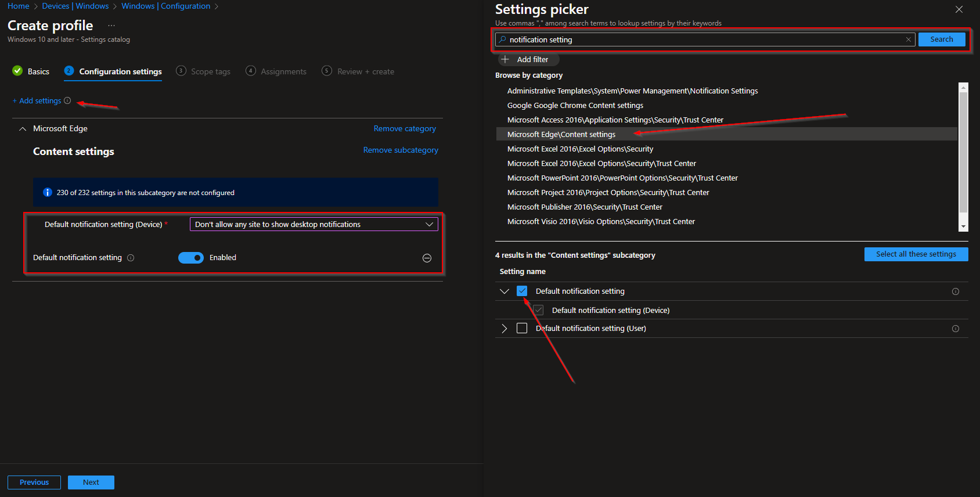
Task: Uncheck the Default notification setting checkbox
Action: pyautogui.click(x=522, y=291)
